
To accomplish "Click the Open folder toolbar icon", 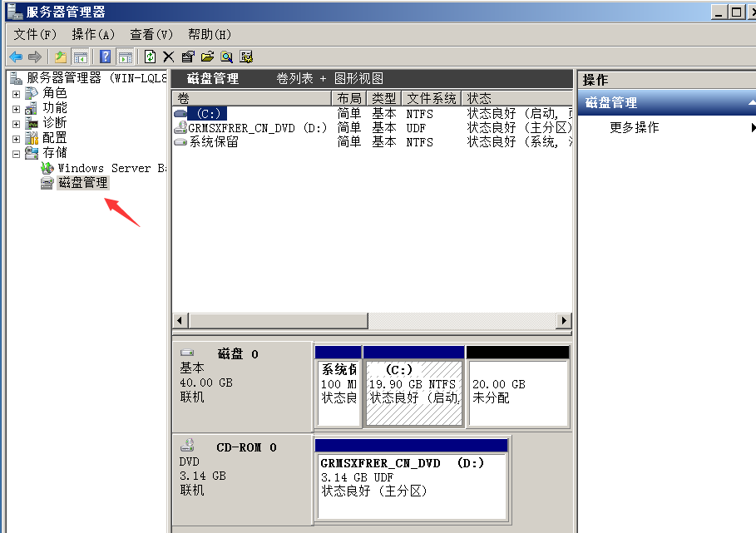I will click(207, 57).
